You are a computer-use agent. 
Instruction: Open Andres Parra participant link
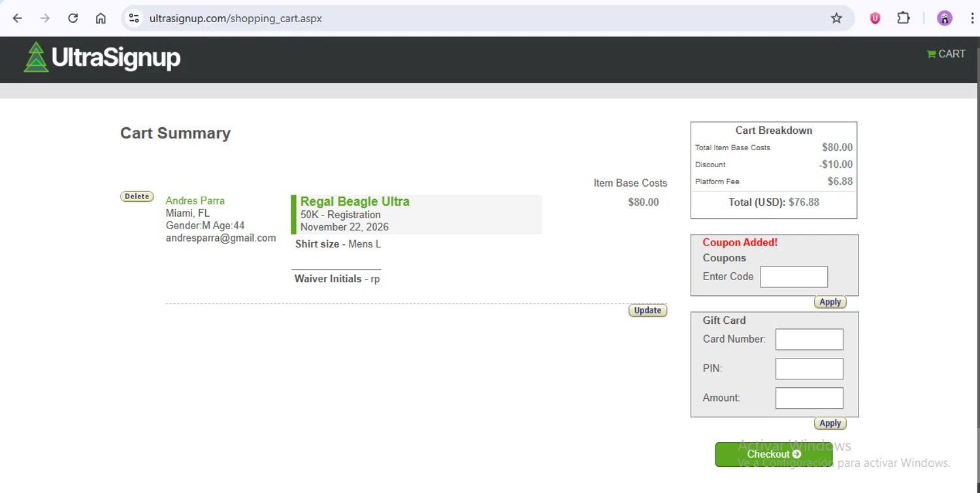195,200
